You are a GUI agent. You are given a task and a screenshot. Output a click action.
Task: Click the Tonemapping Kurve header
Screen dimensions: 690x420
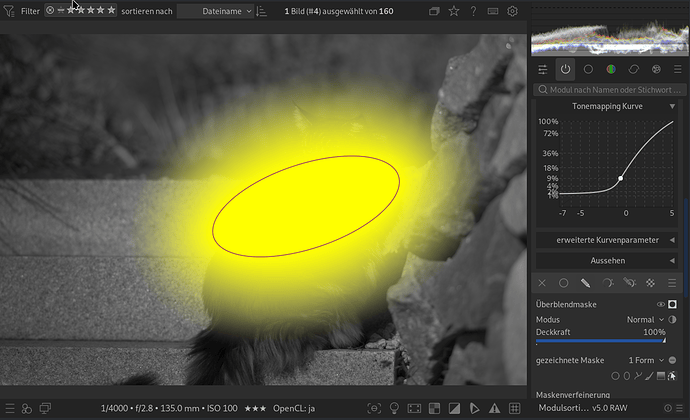pos(607,106)
